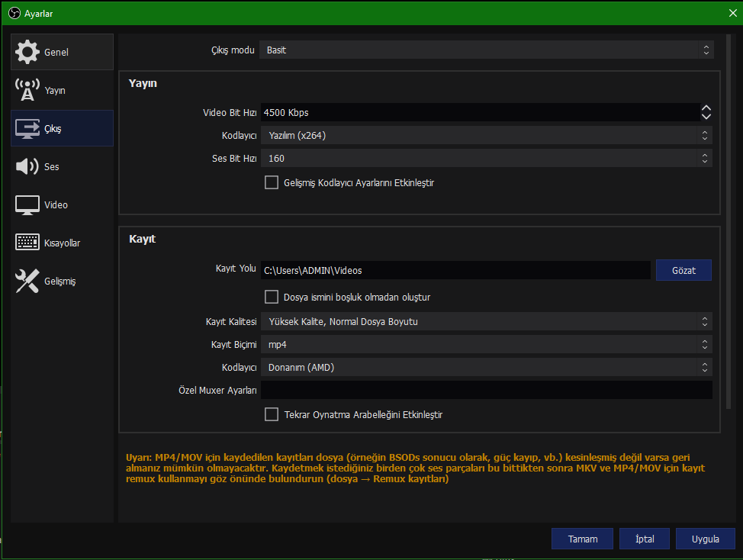The height and width of the screenshot is (560, 743).
Task: Open the Ses Bit Hızı dropdown
Action: 487,158
